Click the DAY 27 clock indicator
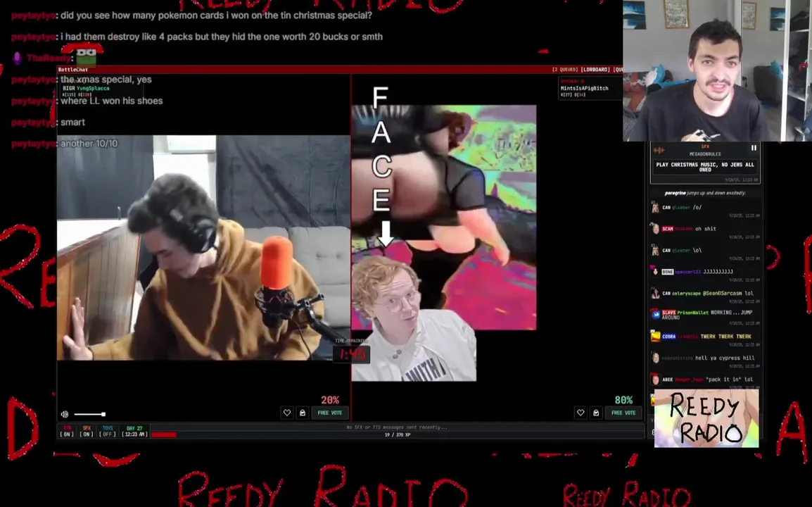The height and width of the screenshot is (507, 812). (x=134, y=432)
